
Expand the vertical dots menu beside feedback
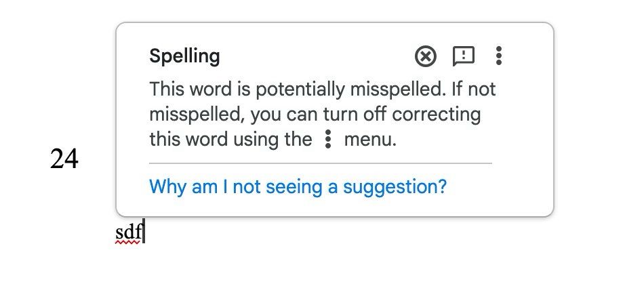pyautogui.click(x=499, y=56)
